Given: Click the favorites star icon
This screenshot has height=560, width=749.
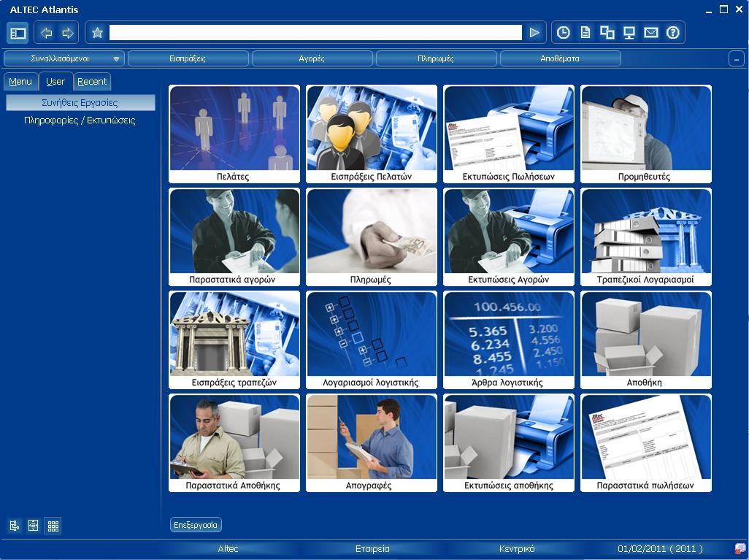Looking at the screenshot, I should [97, 33].
